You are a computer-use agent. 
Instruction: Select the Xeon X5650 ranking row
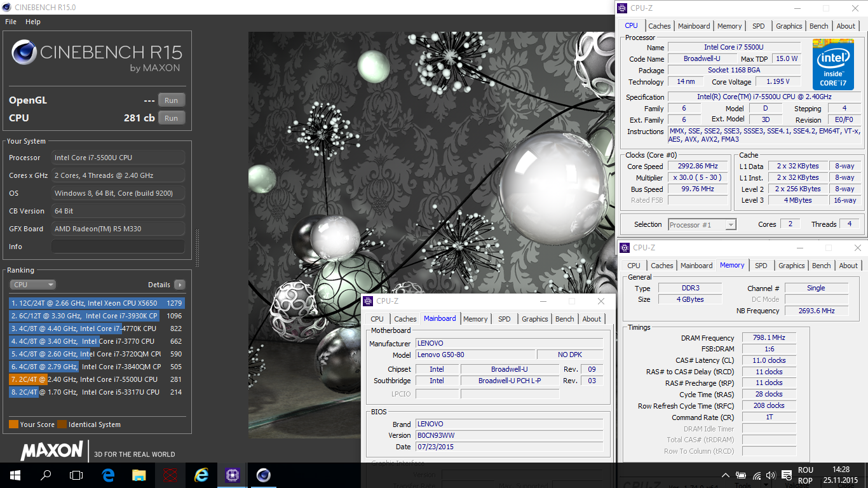pos(96,303)
